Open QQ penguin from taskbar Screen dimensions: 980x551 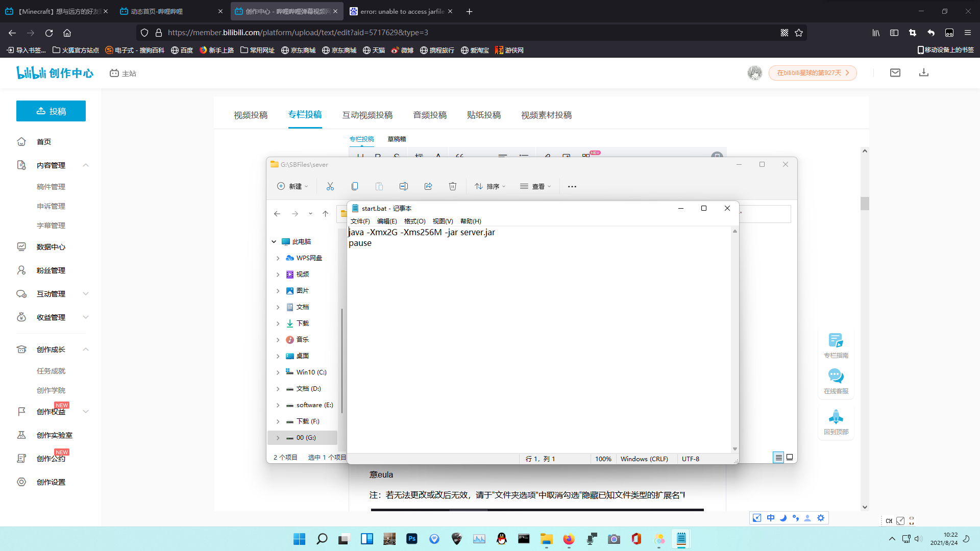click(502, 539)
